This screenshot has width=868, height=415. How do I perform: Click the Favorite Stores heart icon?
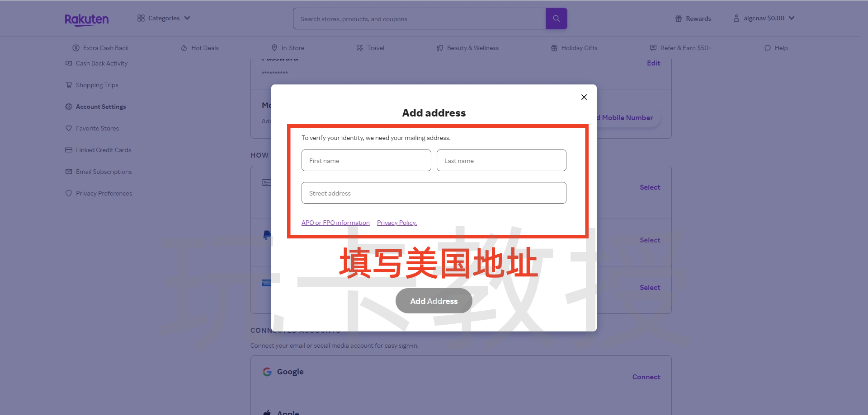coord(69,128)
